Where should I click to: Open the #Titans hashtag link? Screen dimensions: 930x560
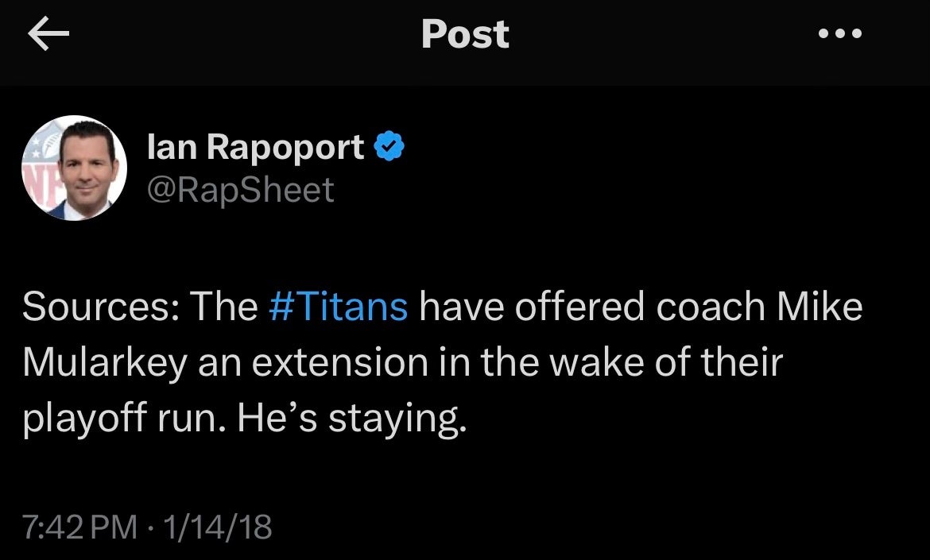tap(339, 307)
